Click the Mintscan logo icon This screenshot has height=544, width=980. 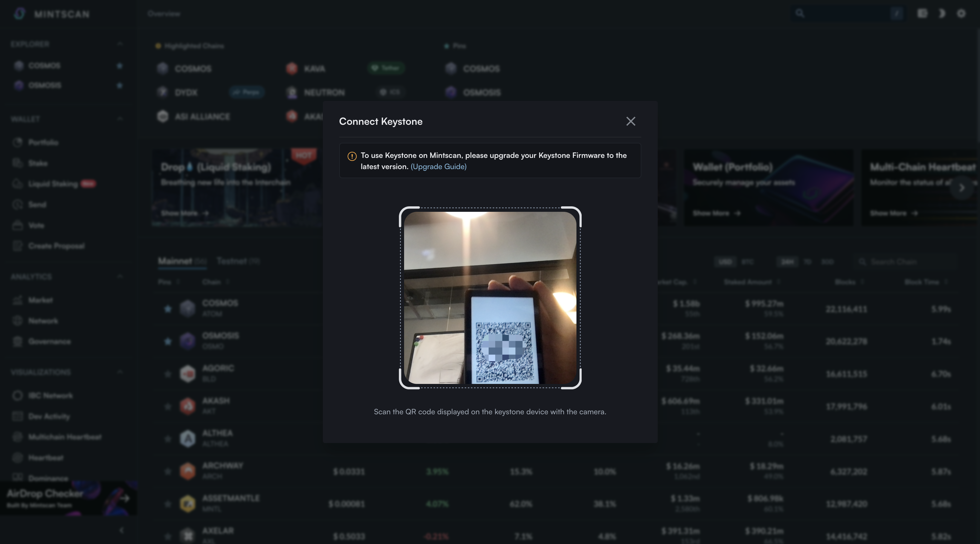(19, 14)
